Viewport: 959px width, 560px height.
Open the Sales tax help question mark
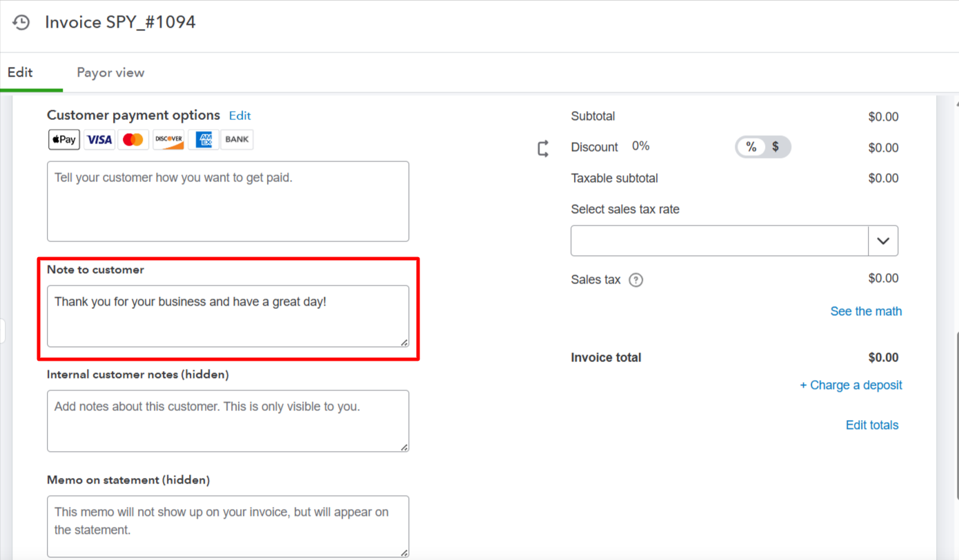click(x=636, y=280)
